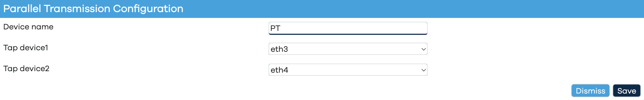Screen dimensions: 644x100
Task: Open the Tap device1 dropdown
Action: 348,49
